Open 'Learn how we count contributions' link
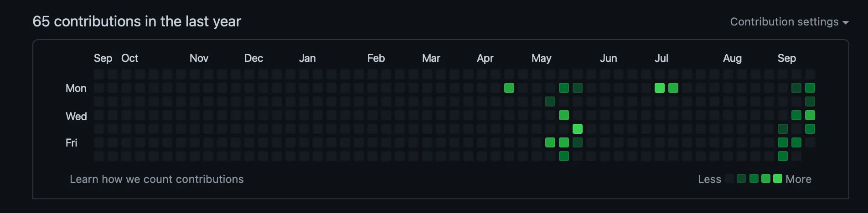This screenshot has height=213, width=868. [156, 179]
